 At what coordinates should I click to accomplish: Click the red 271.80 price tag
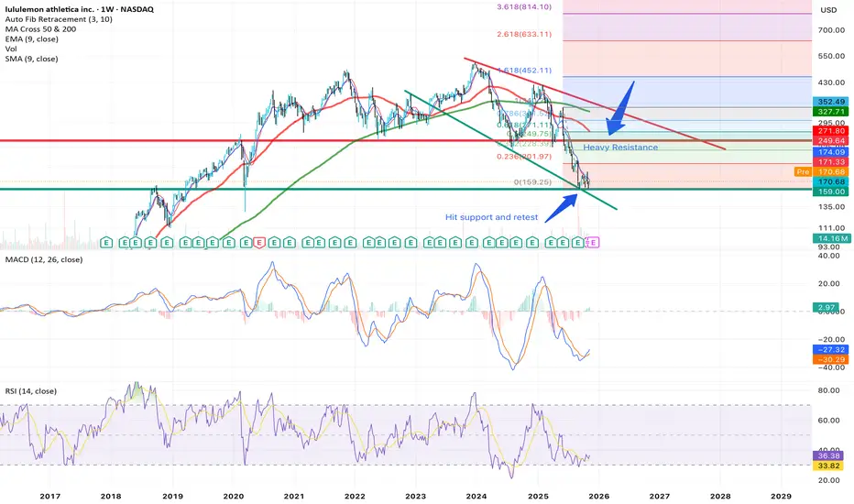click(x=831, y=131)
